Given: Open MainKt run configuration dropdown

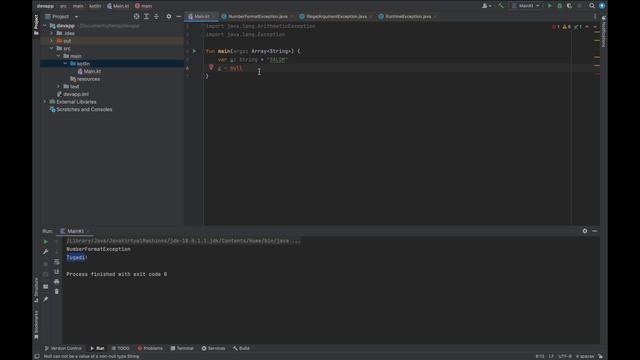Looking at the screenshot, I should coord(526,6).
